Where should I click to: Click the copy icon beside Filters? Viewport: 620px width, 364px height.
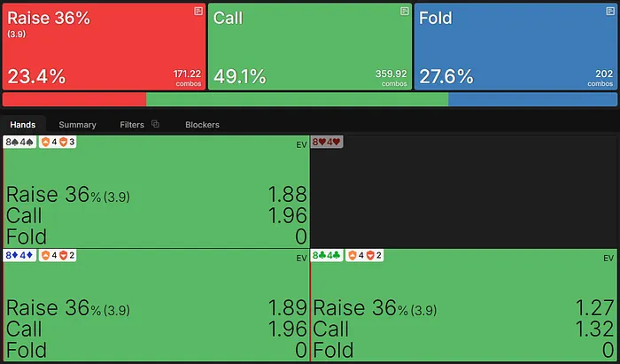tap(155, 125)
